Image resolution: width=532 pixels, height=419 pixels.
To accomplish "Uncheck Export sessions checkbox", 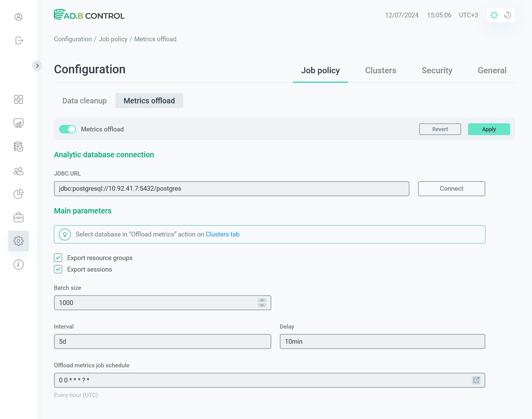I will click(58, 269).
